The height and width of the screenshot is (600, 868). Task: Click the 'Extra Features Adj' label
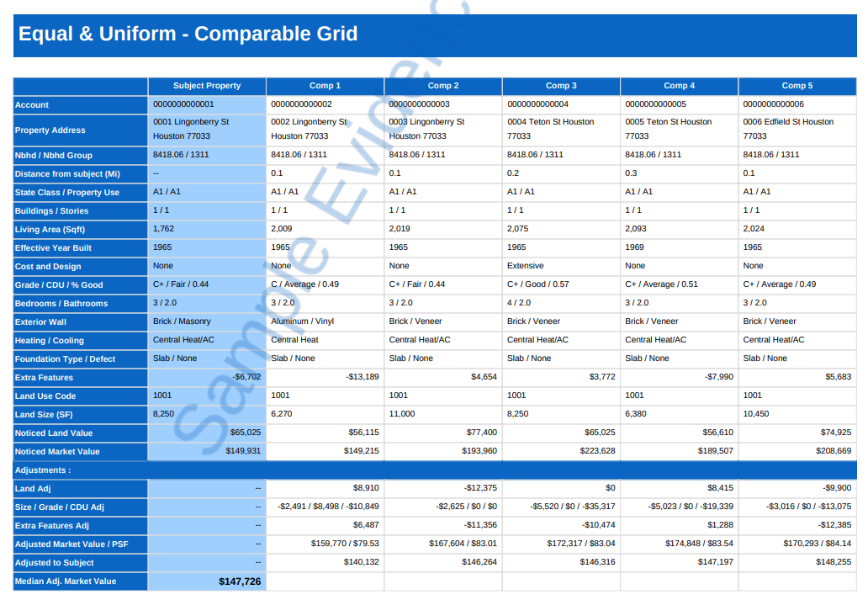click(x=52, y=526)
